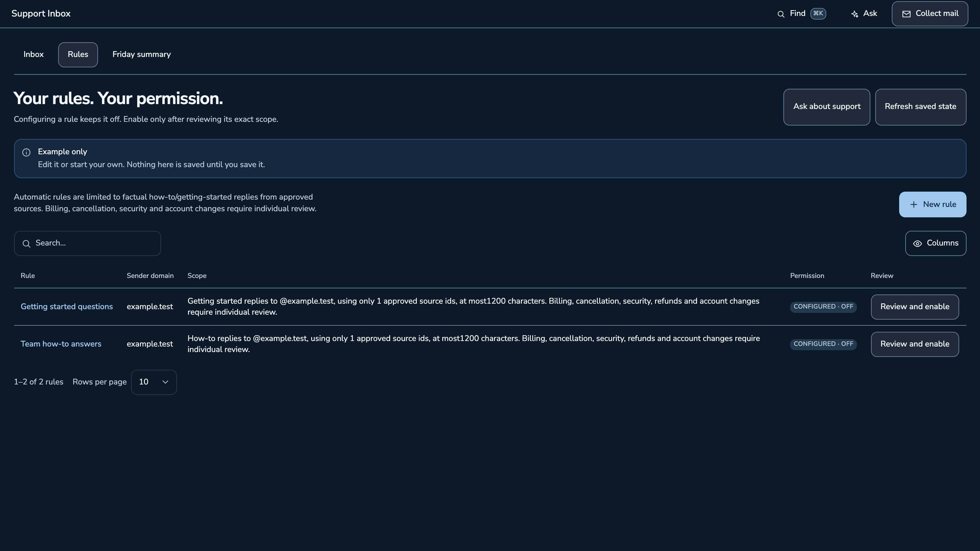Image resolution: width=980 pixels, height=551 pixels.
Task: Click the envelope icon in Collect mail
Action: [907, 14]
